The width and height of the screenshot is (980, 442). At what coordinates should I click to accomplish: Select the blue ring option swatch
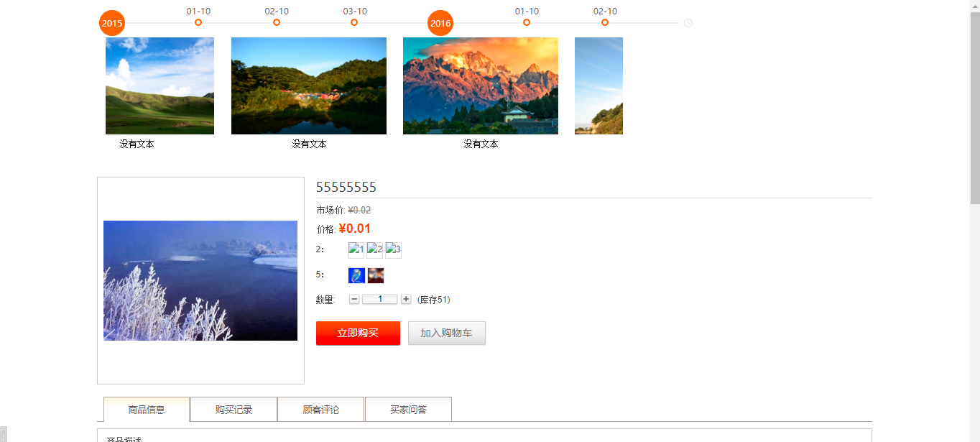coord(356,275)
